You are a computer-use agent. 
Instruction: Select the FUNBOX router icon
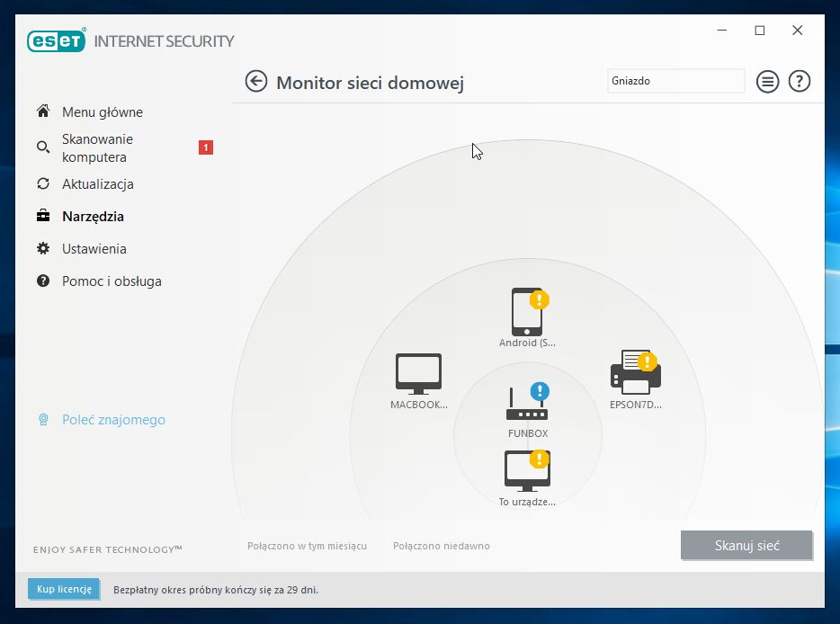[x=527, y=403]
